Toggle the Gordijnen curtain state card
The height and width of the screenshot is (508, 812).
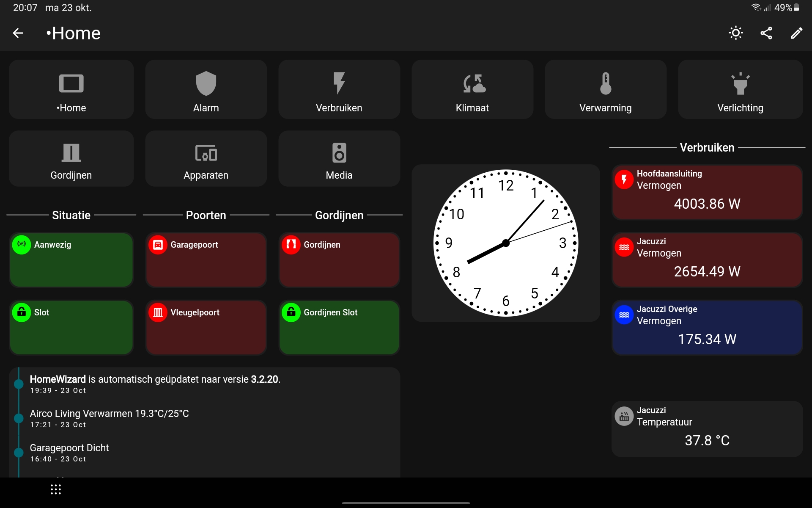click(339, 260)
